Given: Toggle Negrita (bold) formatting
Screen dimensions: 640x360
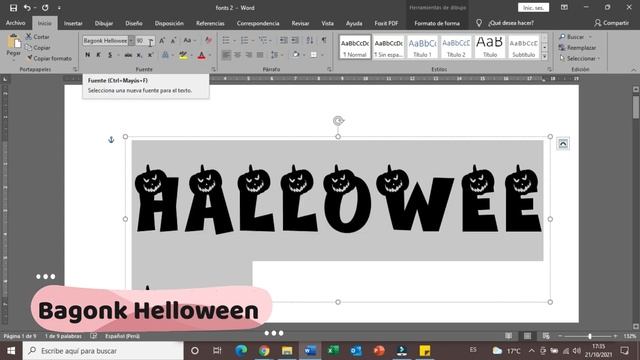Looking at the screenshot, I should coord(87,55).
